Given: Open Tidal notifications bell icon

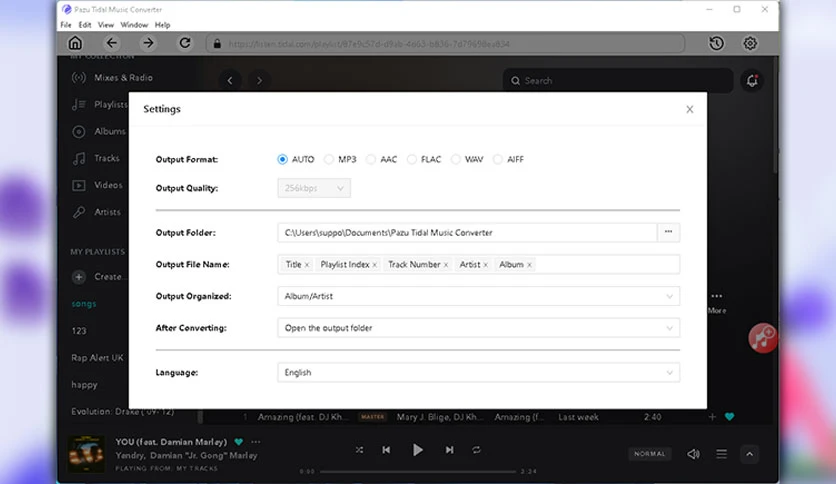Looking at the screenshot, I should [752, 80].
